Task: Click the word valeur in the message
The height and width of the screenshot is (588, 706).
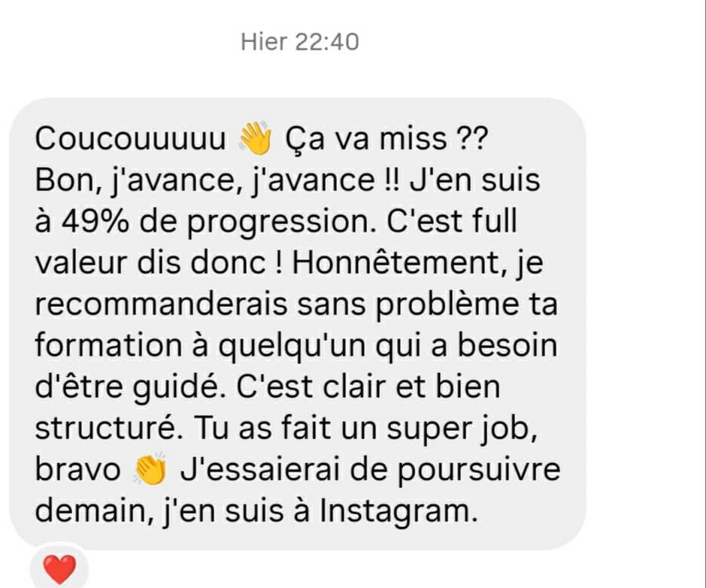Action: (x=81, y=262)
